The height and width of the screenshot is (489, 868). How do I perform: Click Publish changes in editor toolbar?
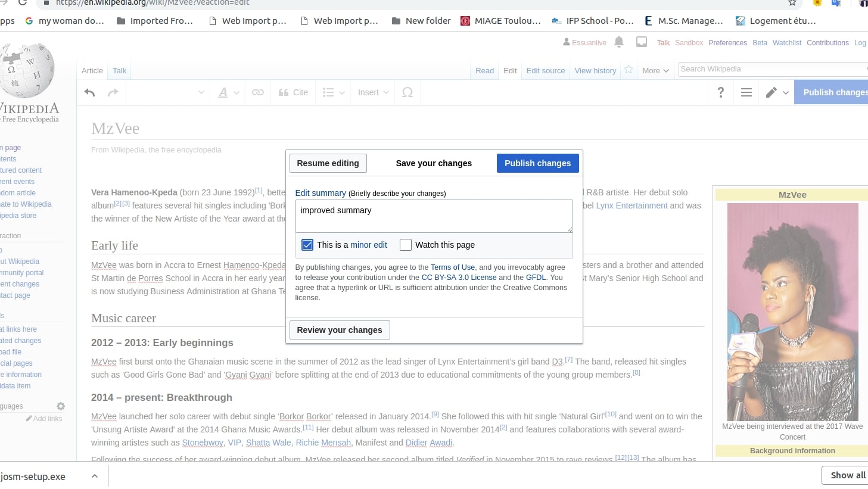[831, 92]
